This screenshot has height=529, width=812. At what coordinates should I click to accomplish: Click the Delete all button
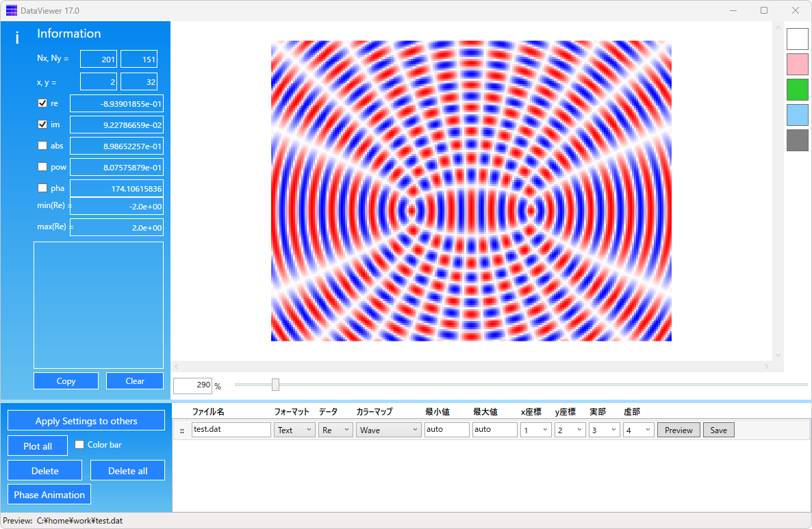(127, 471)
